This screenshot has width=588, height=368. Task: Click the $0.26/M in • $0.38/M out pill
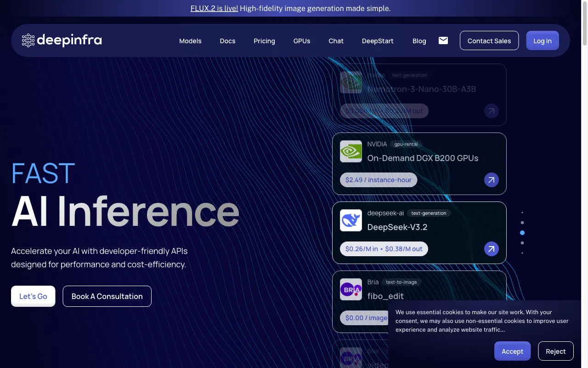[384, 249]
